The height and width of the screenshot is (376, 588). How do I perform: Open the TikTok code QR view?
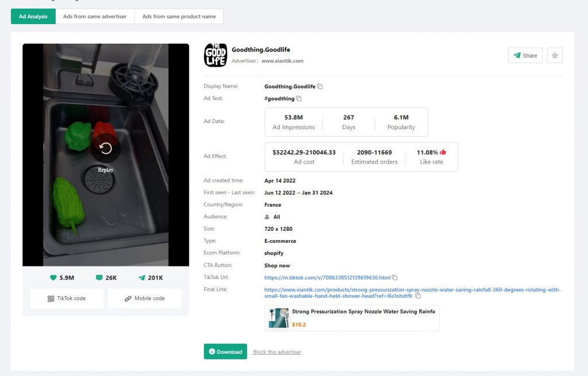pyautogui.click(x=67, y=298)
